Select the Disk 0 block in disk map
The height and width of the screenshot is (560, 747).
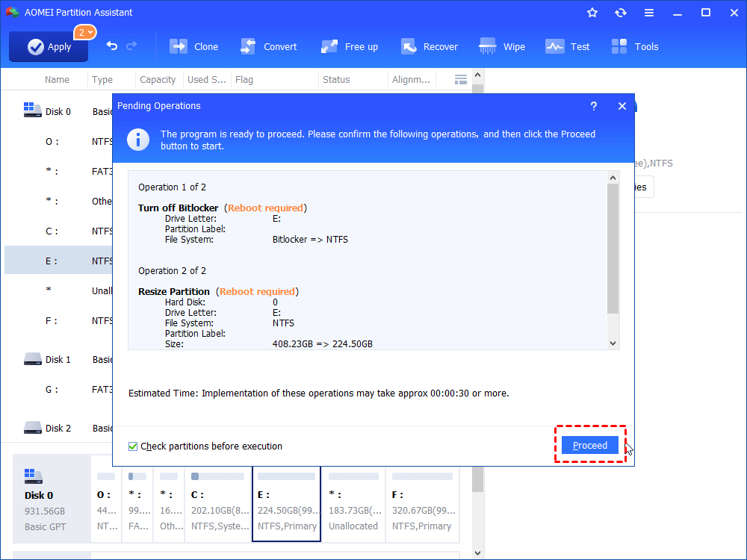click(52, 498)
